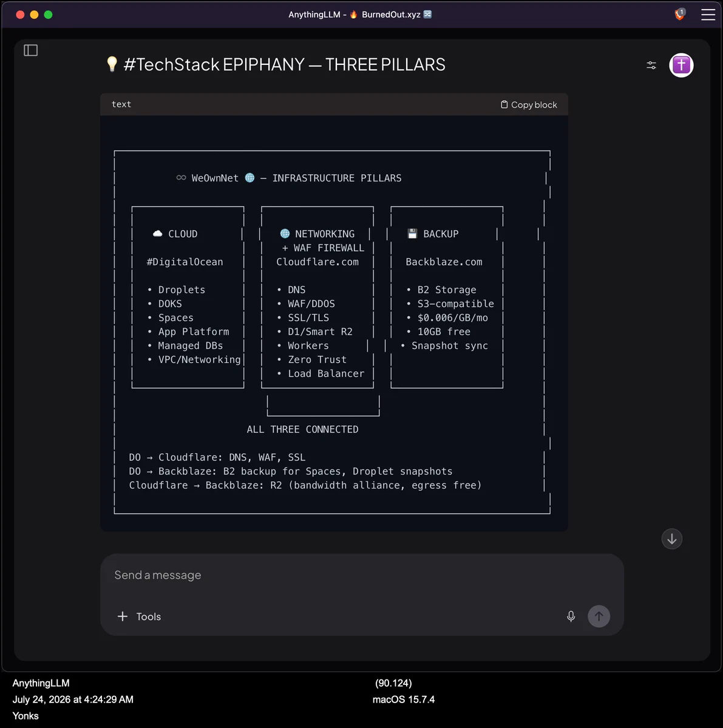Click the 'Managed DBs' list entry
The image size is (723, 728).
191,346
